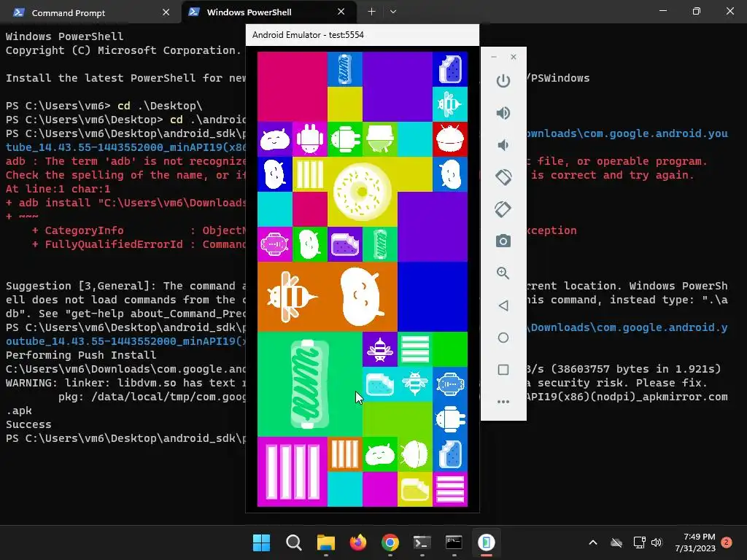The width and height of the screenshot is (747, 560).
Task: Tap the froyo icon on green tile
Action: coord(379,139)
